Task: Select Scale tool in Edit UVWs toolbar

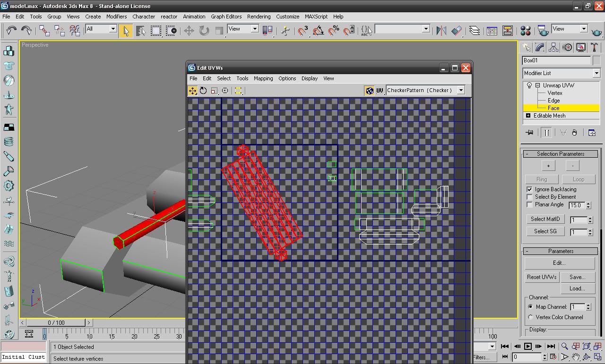Action: (x=215, y=91)
